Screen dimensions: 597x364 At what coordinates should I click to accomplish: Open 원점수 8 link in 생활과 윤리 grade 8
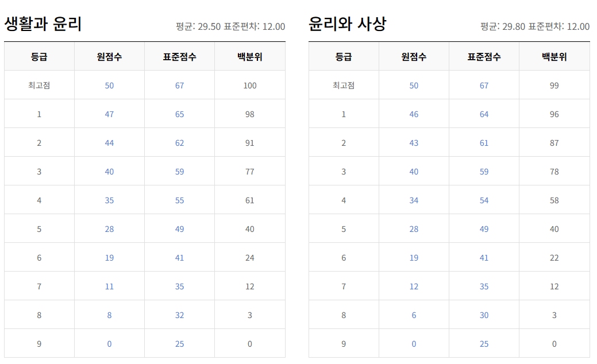109,315
